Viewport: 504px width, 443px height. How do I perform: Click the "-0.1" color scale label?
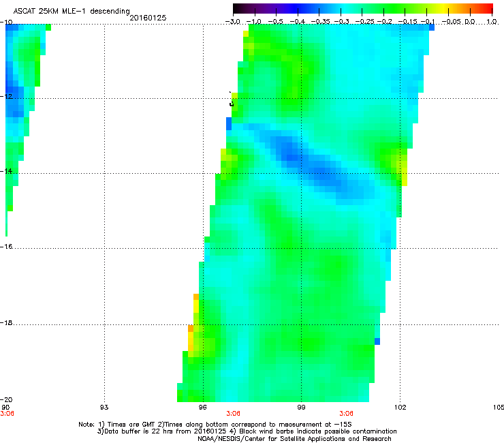click(x=428, y=22)
